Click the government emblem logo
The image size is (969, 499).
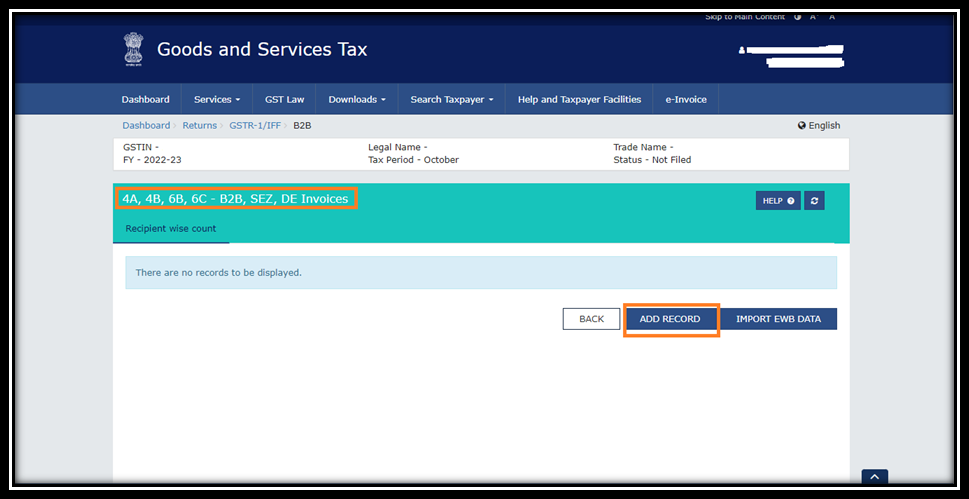133,49
